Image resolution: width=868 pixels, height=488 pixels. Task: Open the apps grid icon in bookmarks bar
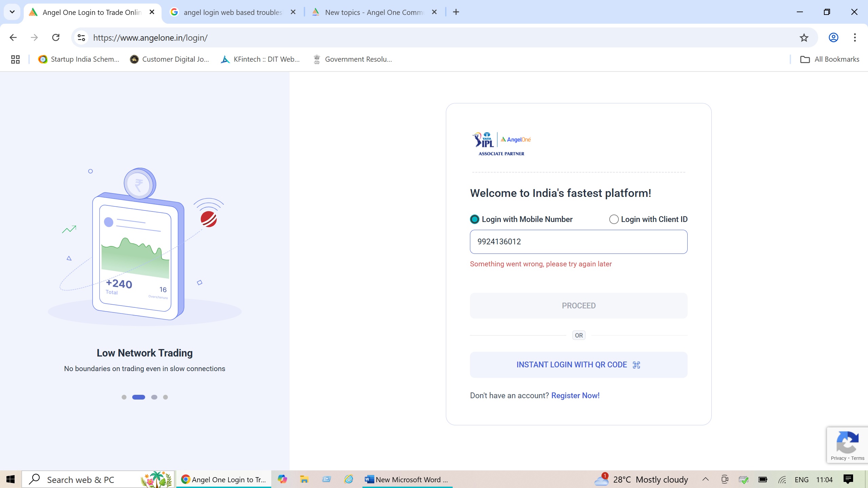pos(15,59)
